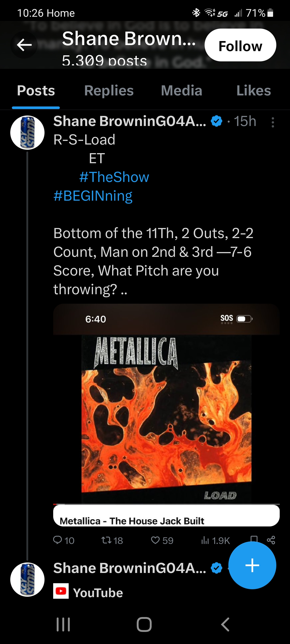Share the post using share icon

click(x=271, y=540)
